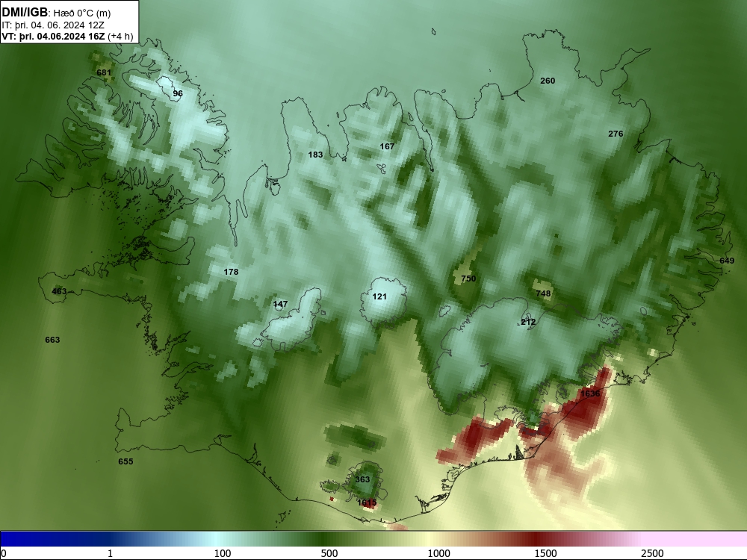Viewport: 747px width, 560px height.
Task: Select the map value 655 in the southwest
Action: click(x=125, y=461)
